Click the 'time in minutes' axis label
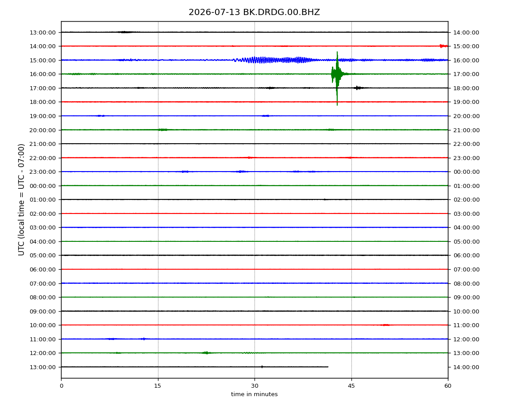This screenshot has height=420, width=509. click(x=254, y=394)
